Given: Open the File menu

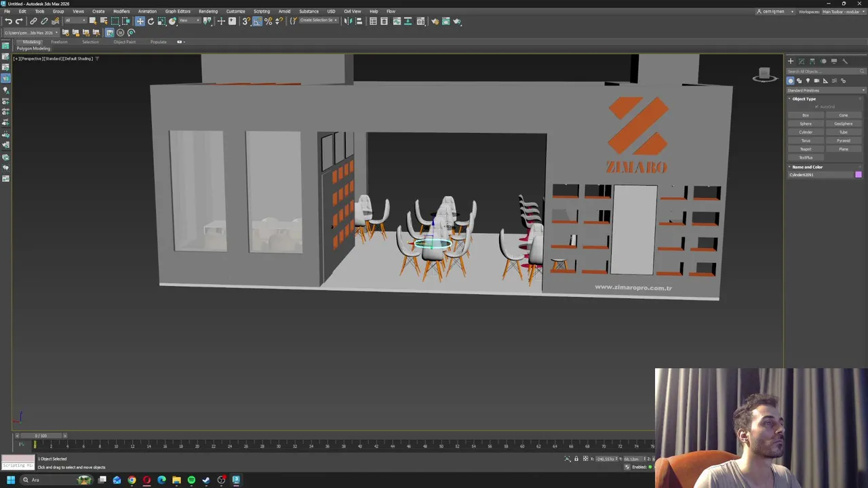Looking at the screenshot, I should click(7, 12).
